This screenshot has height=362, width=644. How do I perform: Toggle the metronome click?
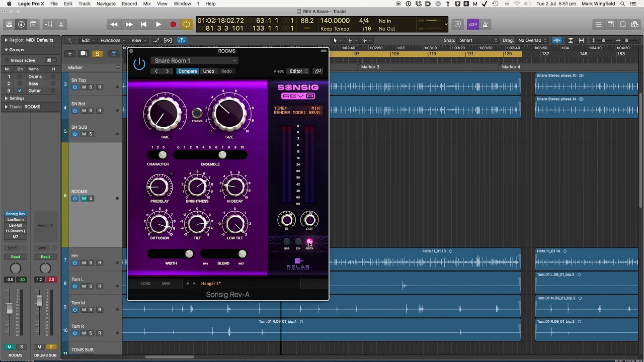[x=486, y=24]
